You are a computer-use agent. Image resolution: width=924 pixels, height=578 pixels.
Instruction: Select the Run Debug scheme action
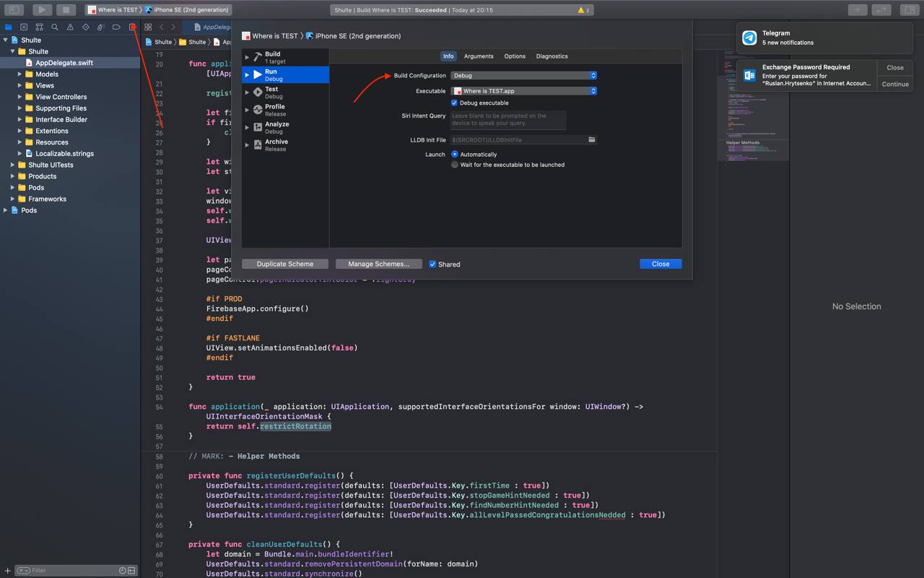286,74
